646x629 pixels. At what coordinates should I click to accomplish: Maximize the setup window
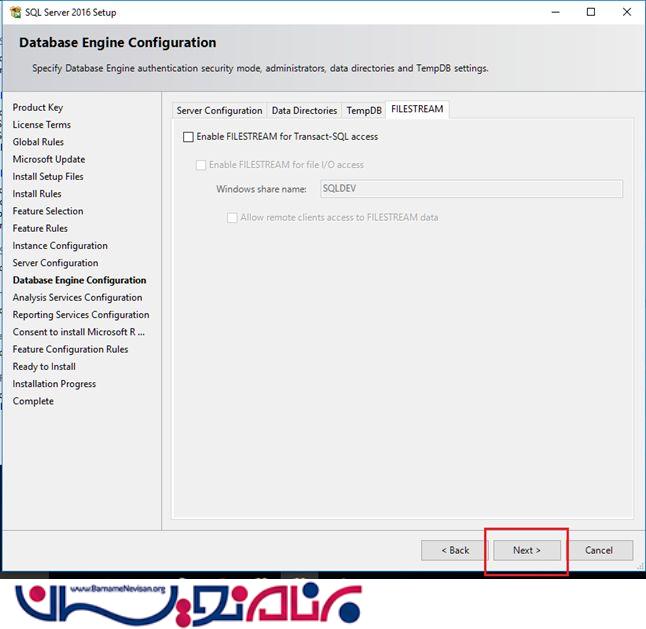tap(591, 12)
